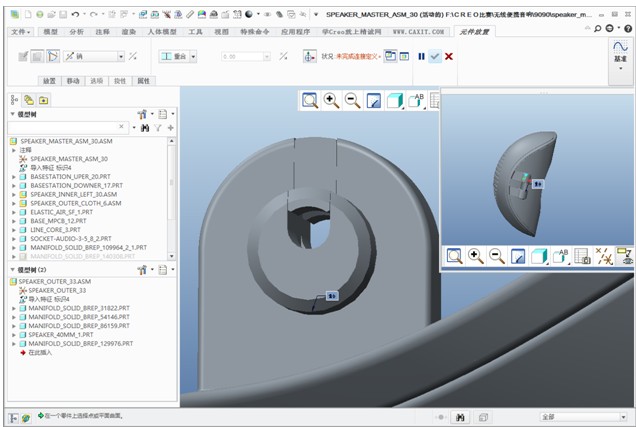Toggle user-defined to predefined constraint set conversion
The width and height of the screenshot is (636, 427).
pos(53,56)
